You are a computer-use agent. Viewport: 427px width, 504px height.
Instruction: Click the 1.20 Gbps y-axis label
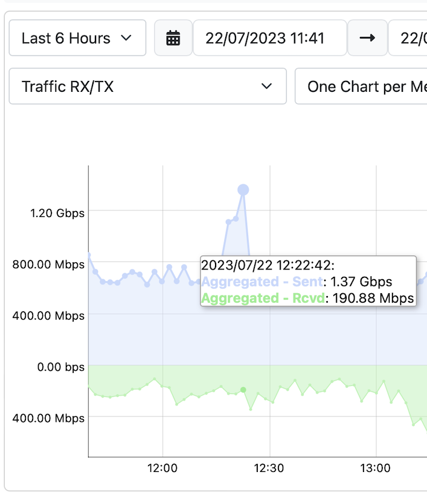tap(57, 213)
